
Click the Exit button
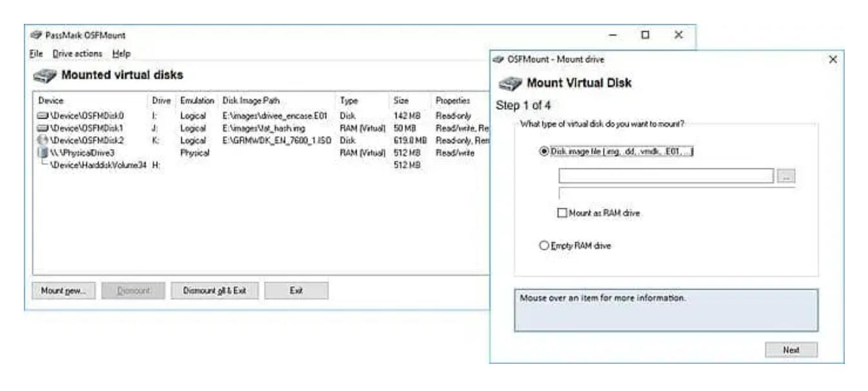[296, 291]
